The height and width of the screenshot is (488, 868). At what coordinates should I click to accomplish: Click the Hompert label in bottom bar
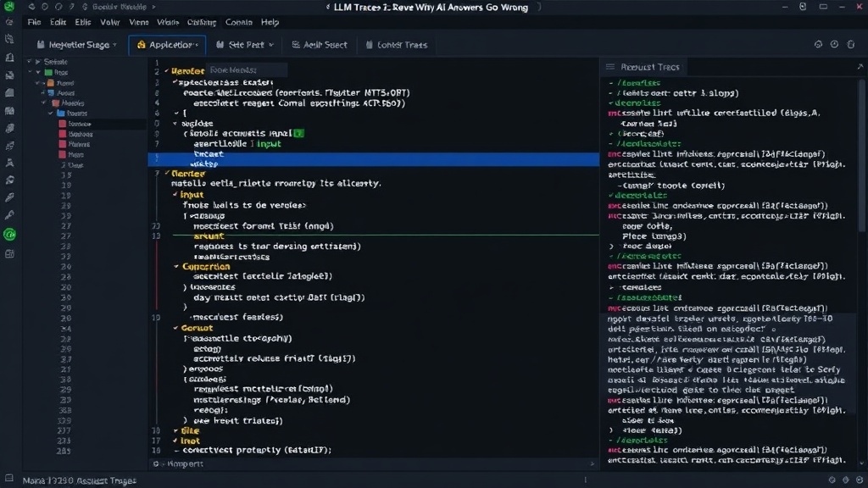[x=186, y=463]
